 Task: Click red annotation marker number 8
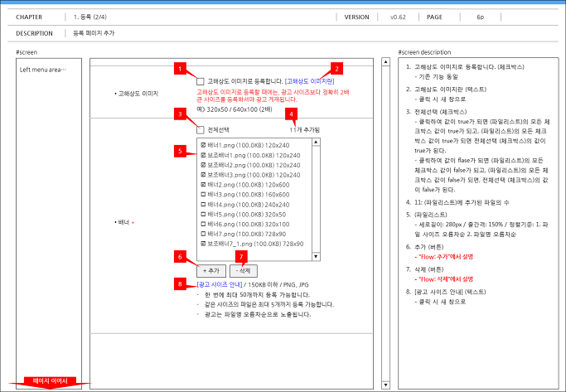pos(180,284)
